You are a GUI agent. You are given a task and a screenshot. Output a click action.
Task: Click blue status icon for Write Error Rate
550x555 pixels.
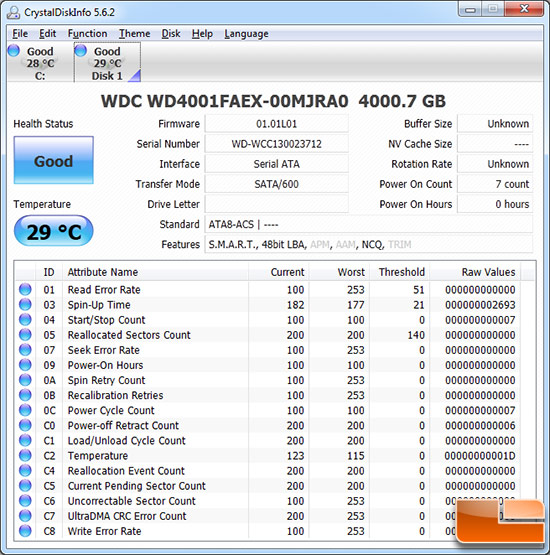click(x=25, y=531)
